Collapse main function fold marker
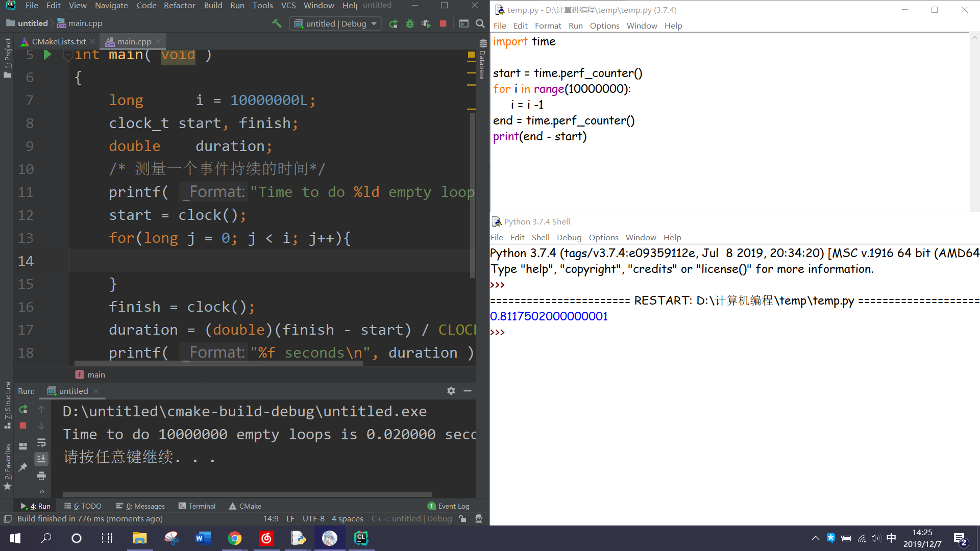980x551 pixels. coord(67,56)
